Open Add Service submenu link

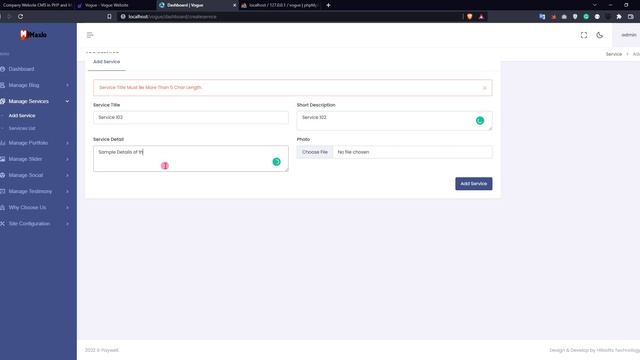point(22,116)
